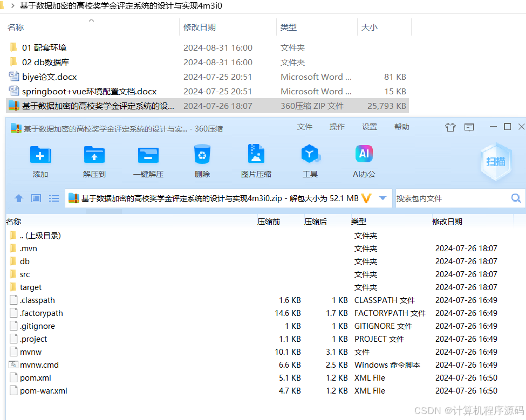Start the 扫描 scan function
The height and width of the screenshot is (420, 526).
tap(495, 162)
